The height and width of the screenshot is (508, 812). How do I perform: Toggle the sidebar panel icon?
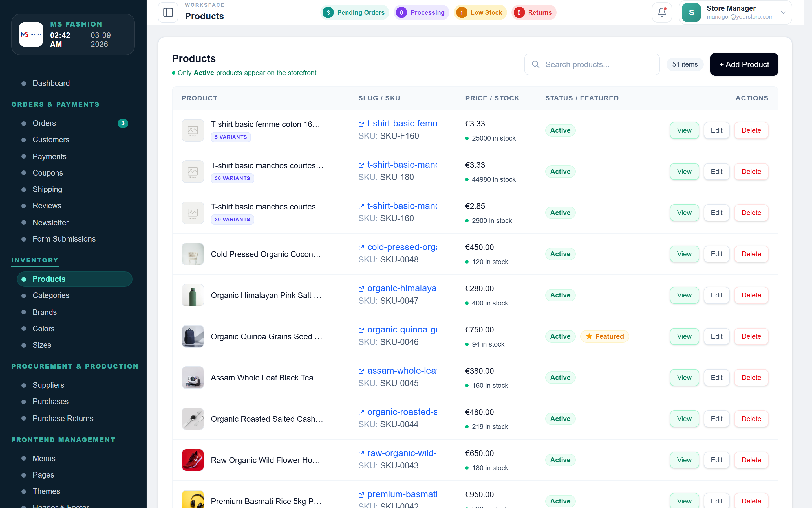pos(168,12)
